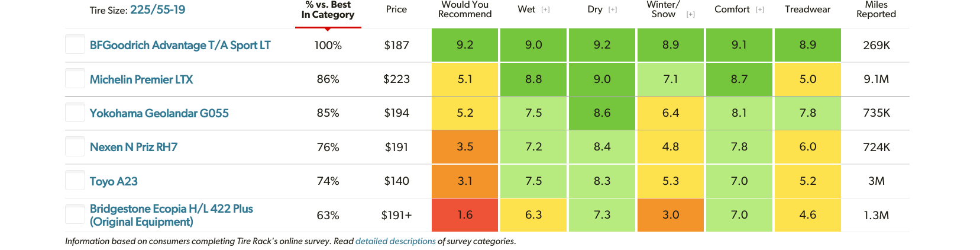Open the 225/55-19 tire size link

[157, 9]
